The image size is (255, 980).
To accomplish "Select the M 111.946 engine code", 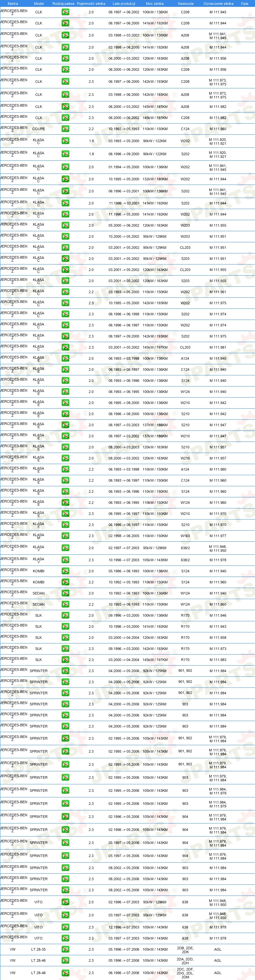I will pos(218,615).
